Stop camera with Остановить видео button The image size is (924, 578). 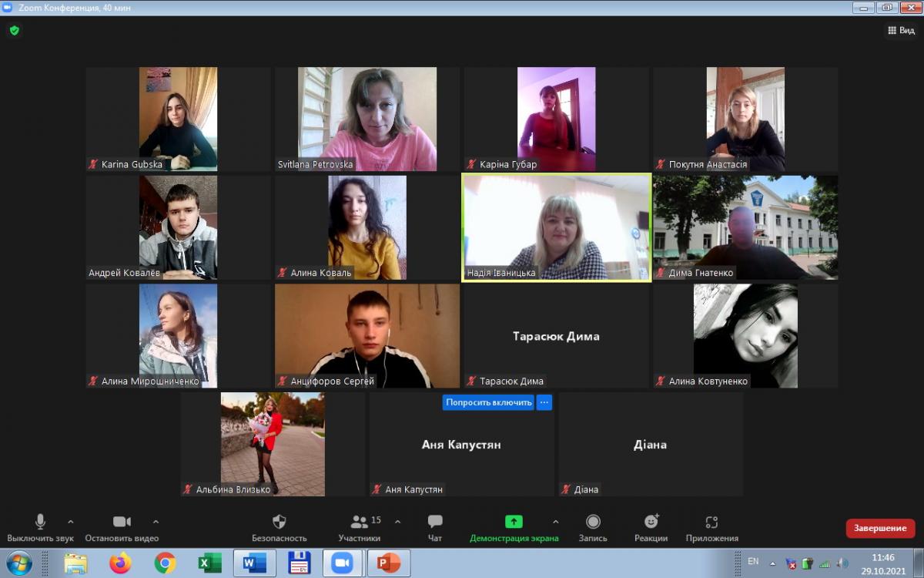click(122, 528)
